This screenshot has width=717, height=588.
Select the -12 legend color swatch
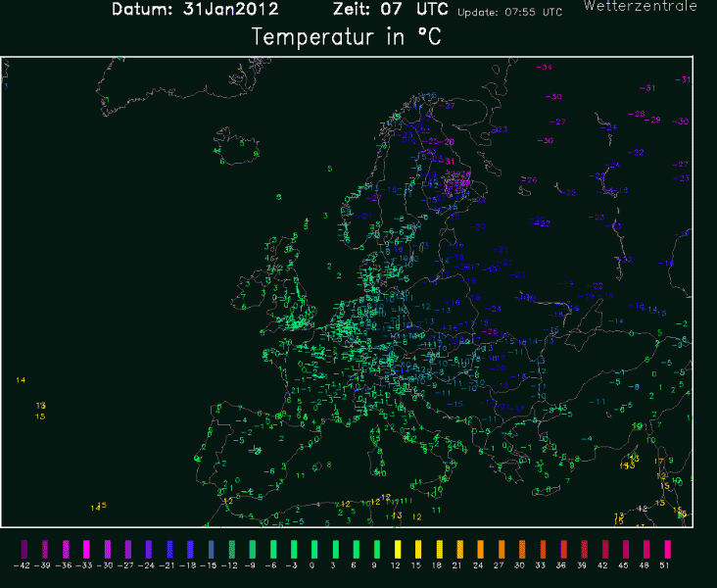232,548
